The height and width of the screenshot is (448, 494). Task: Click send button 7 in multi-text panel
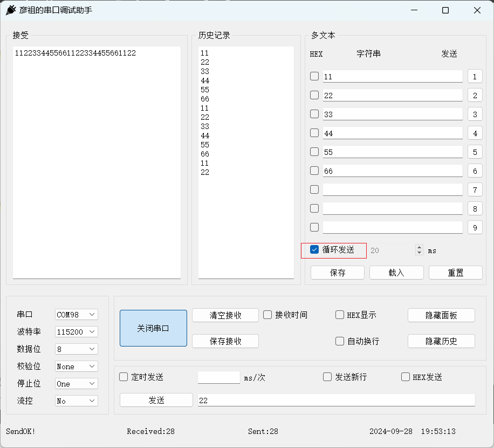coord(475,190)
